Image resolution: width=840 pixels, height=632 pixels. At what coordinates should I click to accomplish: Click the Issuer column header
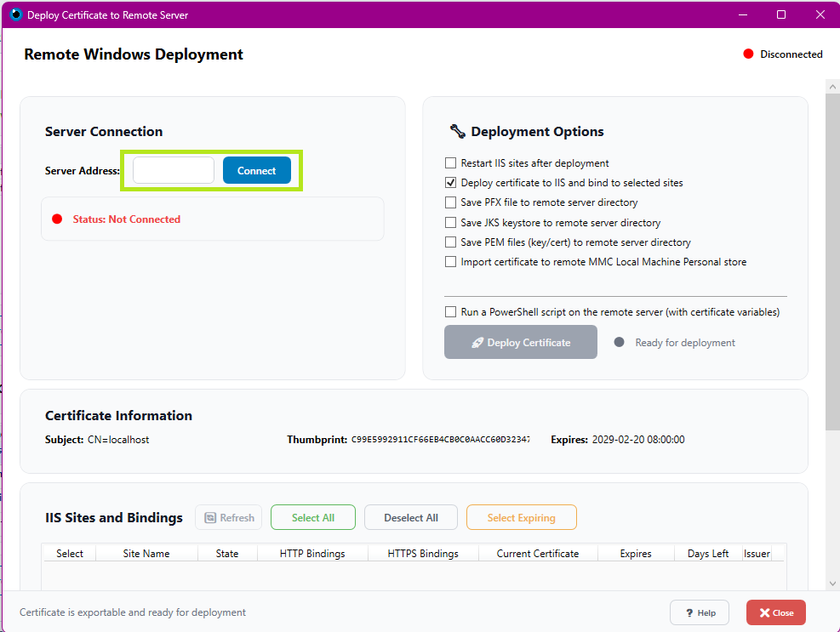[x=757, y=553]
